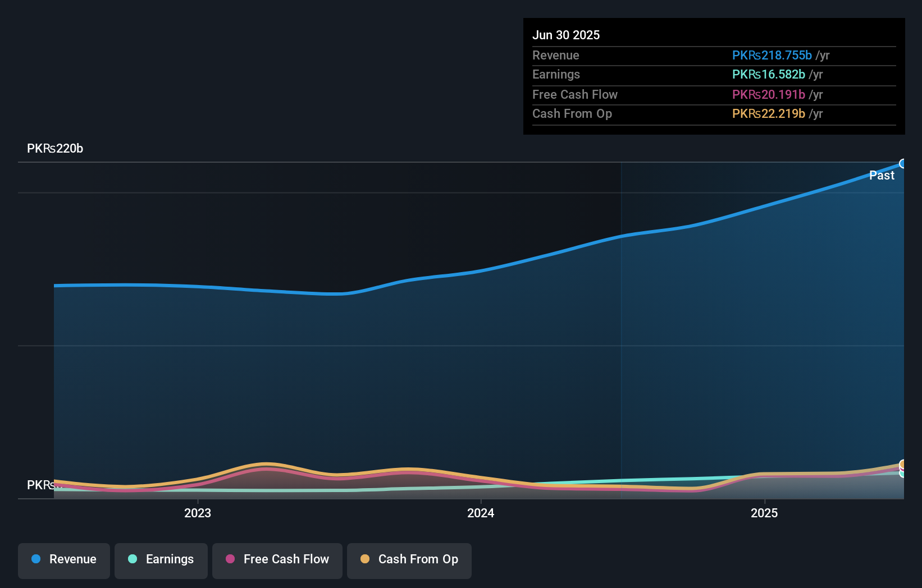Click the 2025 x-axis label

coord(764,513)
